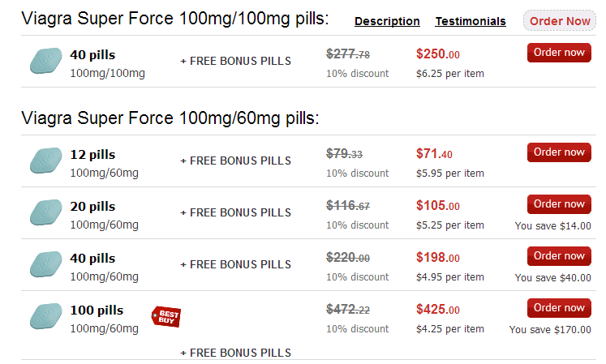The height and width of the screenshot is (364, 606).
Task: Click the pill image in the 20 pills row
Action: pyautogui.click(x=46, y=212)
